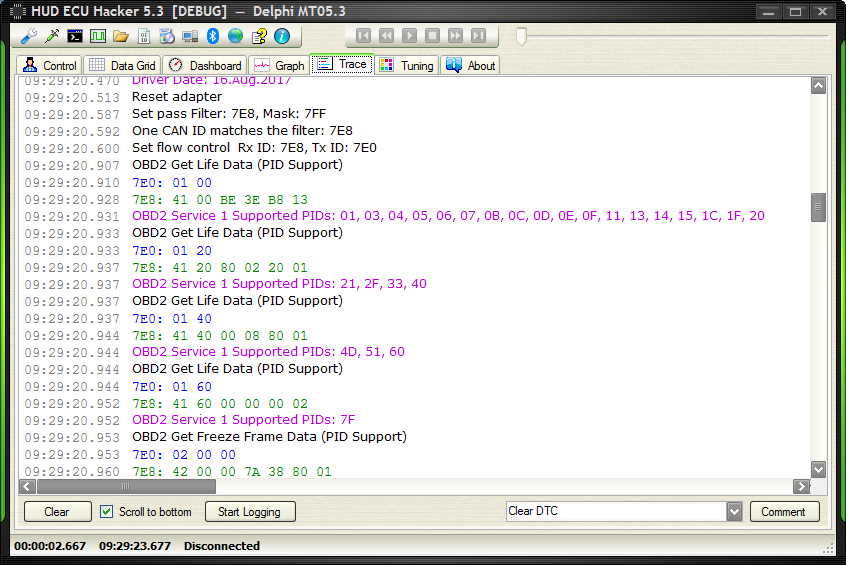This screenshot has width=846, height=565.
Task: Click the playback position slider thumb
Action: (521, 37)
